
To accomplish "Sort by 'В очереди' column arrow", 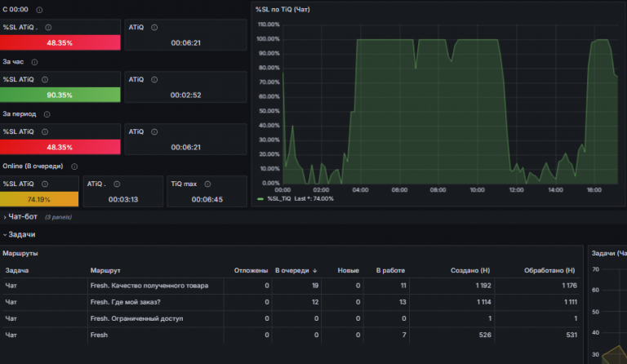I will 314,270.
